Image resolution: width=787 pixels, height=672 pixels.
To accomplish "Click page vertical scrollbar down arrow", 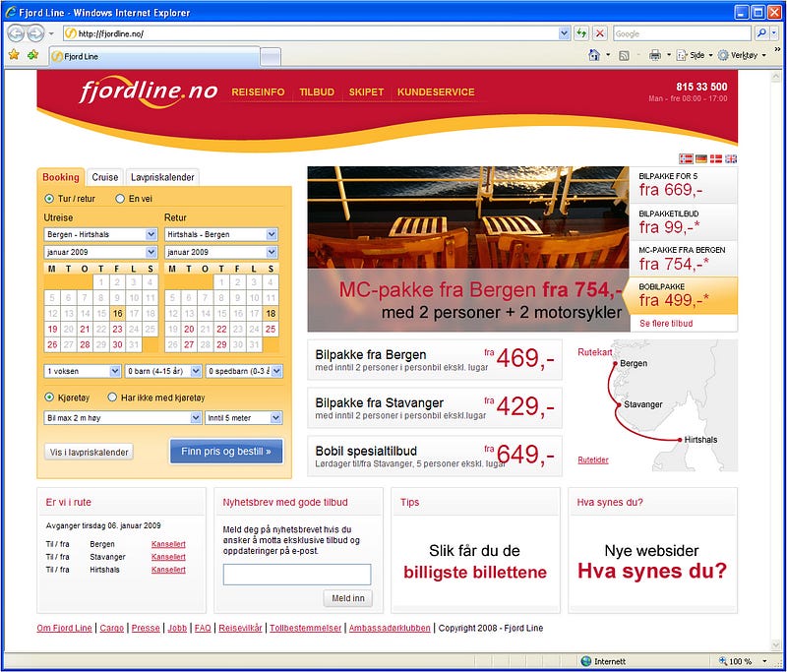I will click(775, 645).
